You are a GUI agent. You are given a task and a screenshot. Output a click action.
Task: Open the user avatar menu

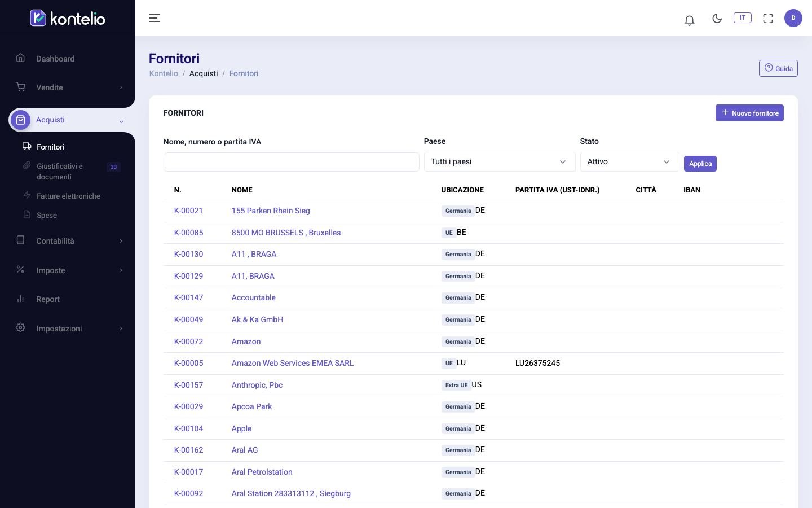[x=793, y=18]
